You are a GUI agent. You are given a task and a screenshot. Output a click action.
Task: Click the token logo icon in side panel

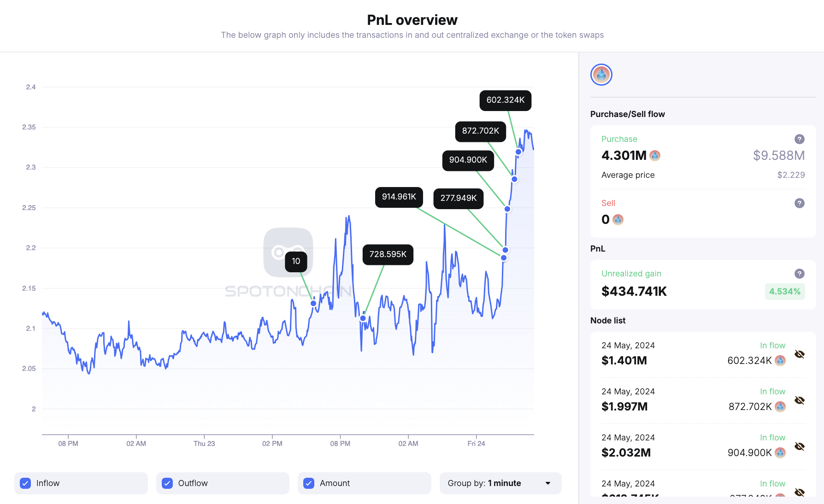[x=601, y=75]
